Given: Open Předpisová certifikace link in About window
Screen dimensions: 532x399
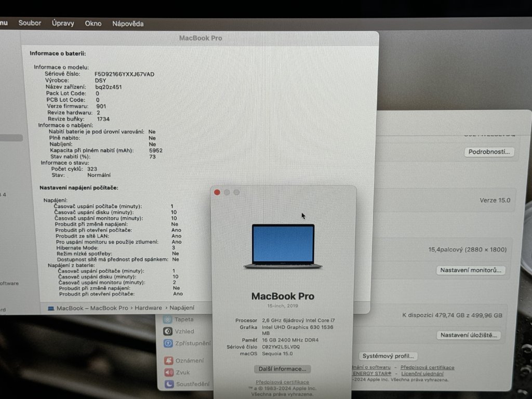Looking at the screenshot, I should (x=282, y=382).
